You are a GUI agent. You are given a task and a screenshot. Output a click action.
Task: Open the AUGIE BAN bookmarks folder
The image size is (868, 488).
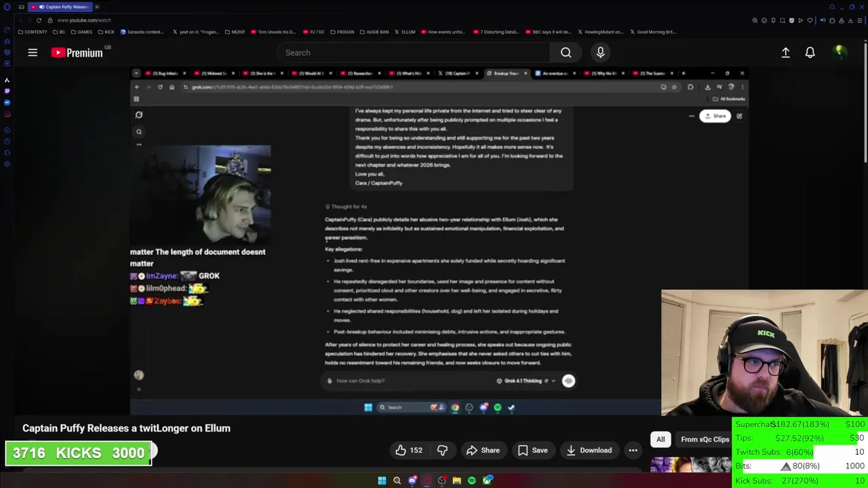pos(374,32)
